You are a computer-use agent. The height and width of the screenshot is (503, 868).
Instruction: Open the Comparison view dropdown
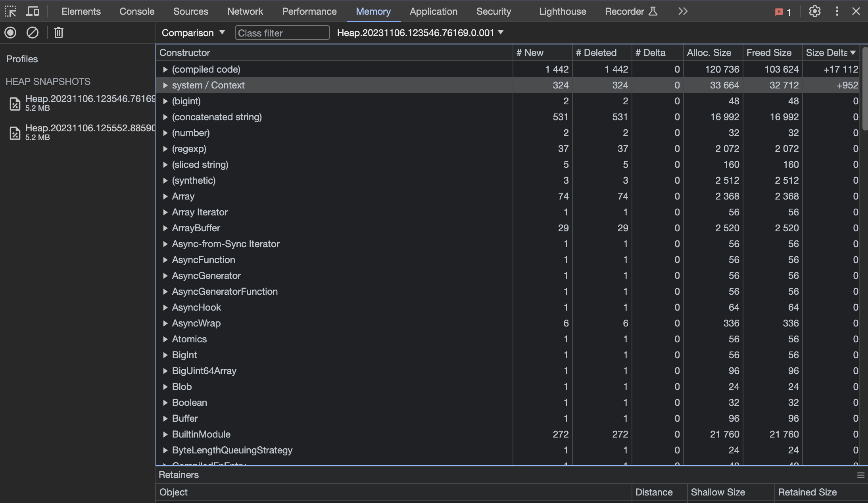coord(193,33)
